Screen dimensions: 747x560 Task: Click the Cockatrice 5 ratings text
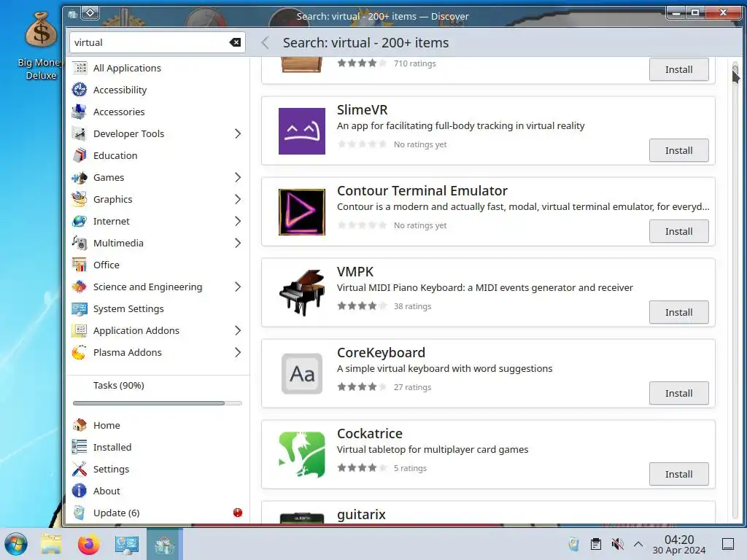coord(410,468)
